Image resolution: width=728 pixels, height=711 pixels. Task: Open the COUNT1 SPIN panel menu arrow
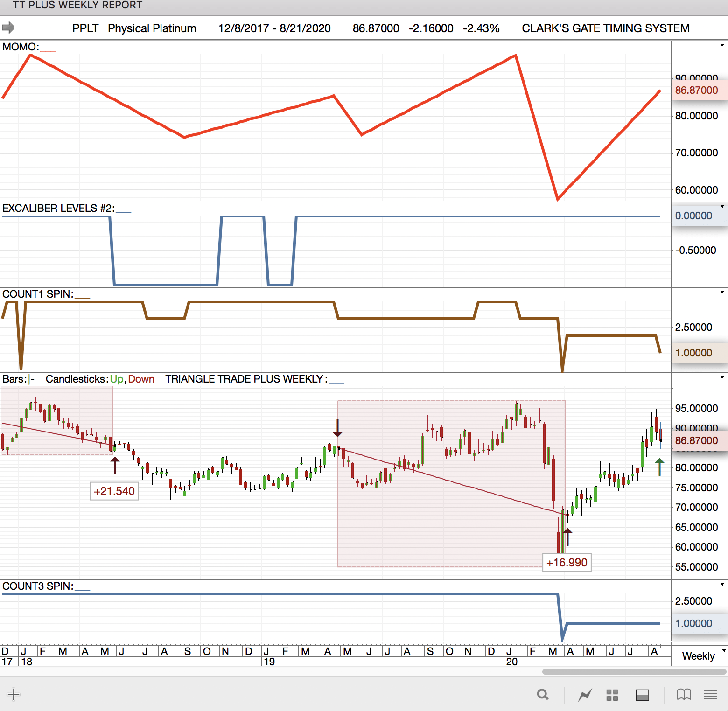point(722,292)
